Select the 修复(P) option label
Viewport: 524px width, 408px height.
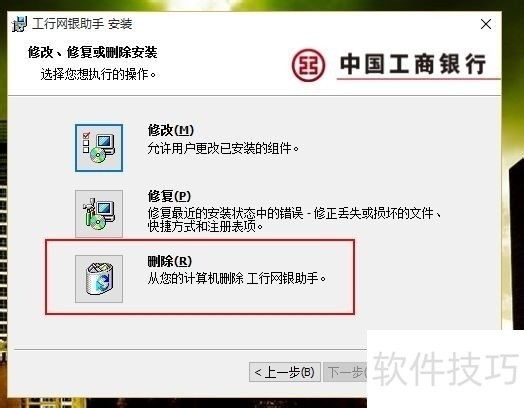tap(169, 196)
